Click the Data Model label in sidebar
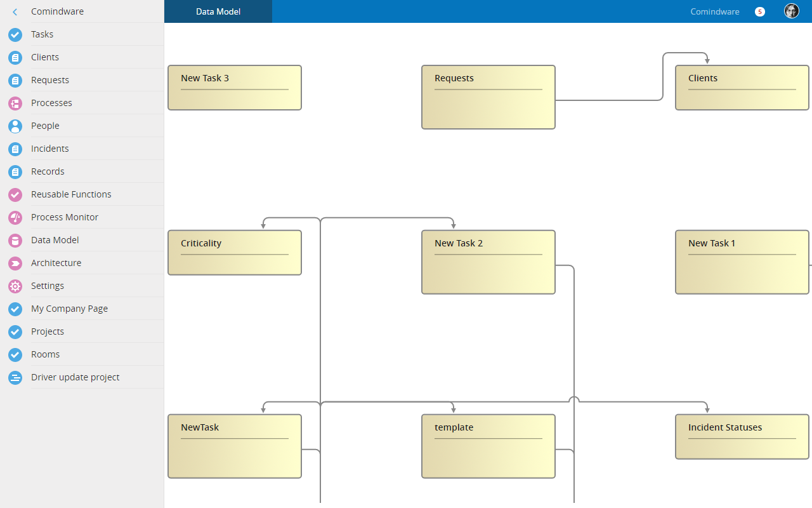The image size is (812, 508). [x=55, y=240]
